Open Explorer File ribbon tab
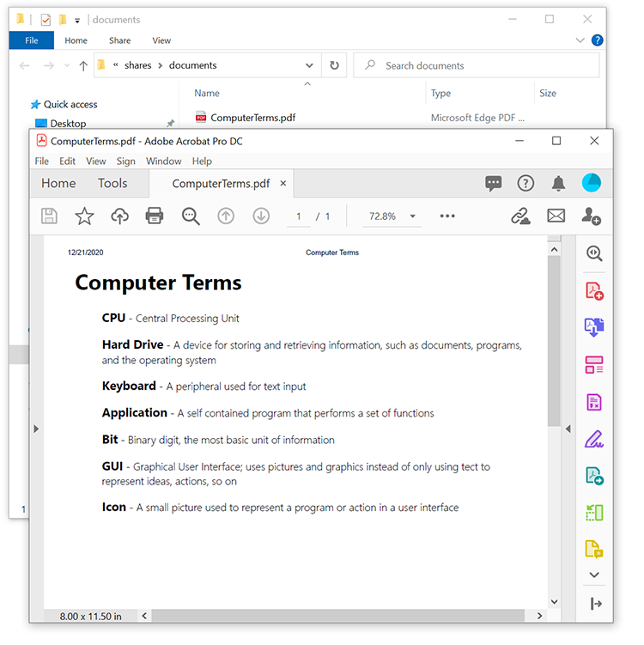This screenshot has width=644, height=645. (x=32, y=40)
